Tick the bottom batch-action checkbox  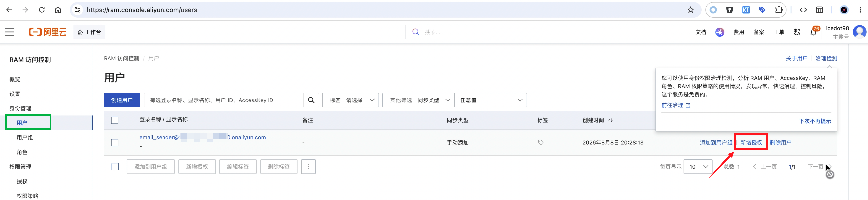[x=115, y=167]
